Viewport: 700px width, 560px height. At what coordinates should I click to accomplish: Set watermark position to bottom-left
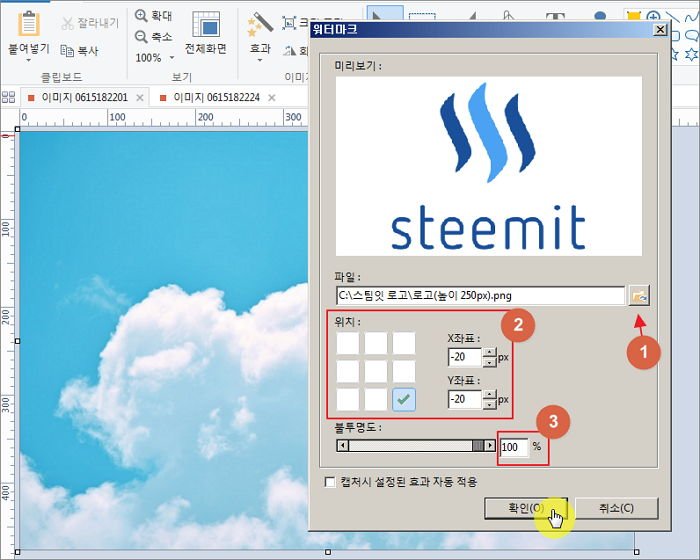pos(347,399)
